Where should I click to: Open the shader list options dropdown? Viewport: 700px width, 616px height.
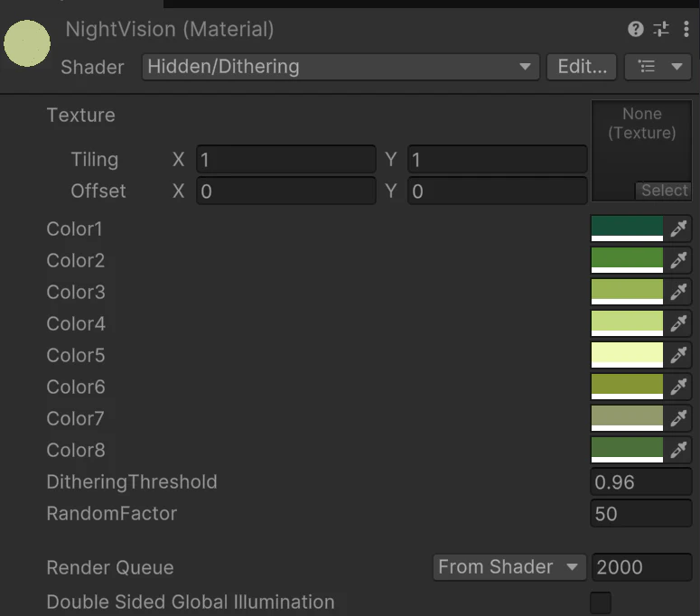tap(658, 67)
